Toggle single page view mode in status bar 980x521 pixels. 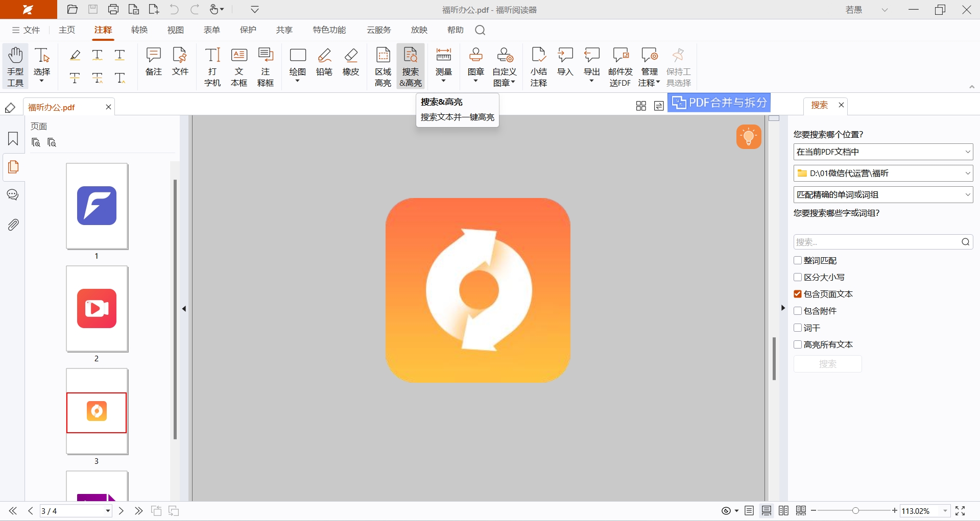coord(749,511)
